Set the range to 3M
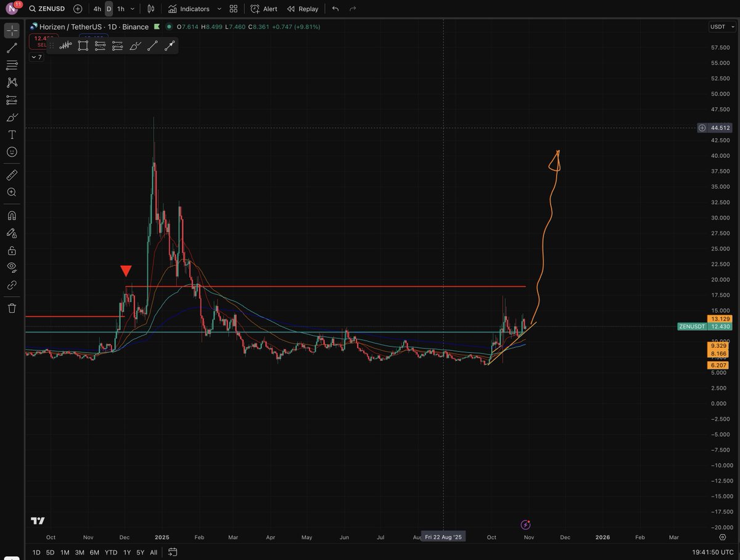 (80, 553)
